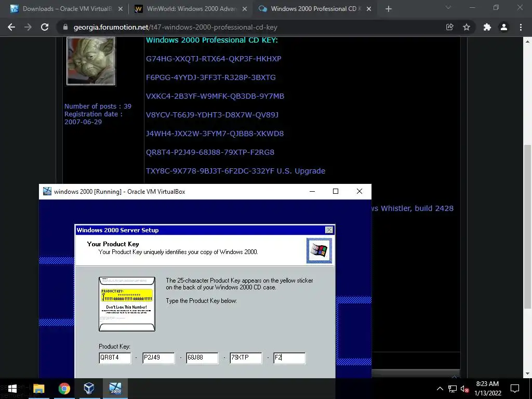
Task: Click key QR8T4-P2J49-68J88-79XTP-F2RG8
Action: [x=210, y=152]
